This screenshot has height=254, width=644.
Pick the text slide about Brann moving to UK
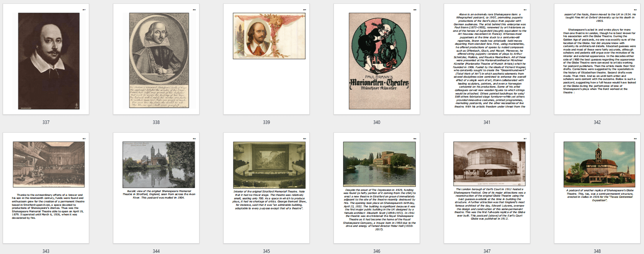tap(597, 59)
